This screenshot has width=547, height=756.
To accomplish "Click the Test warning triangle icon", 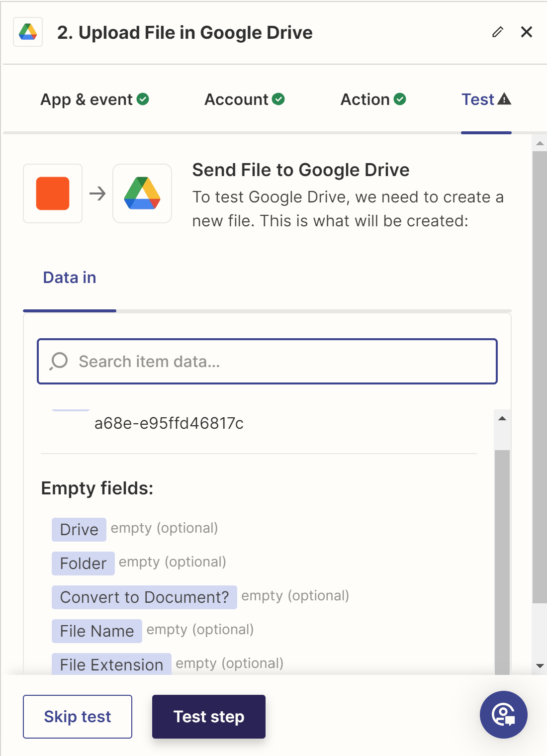I will click(x=504, y=99).
